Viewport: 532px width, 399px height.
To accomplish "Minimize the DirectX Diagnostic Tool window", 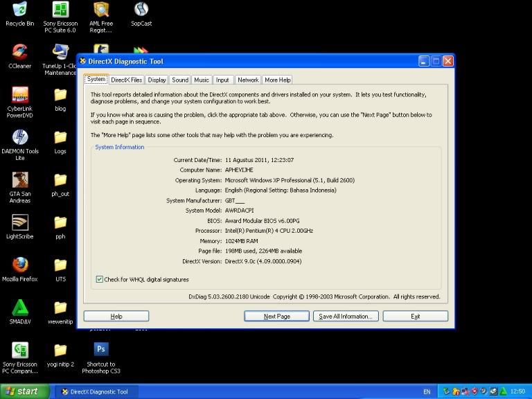I will coord(424,61).
